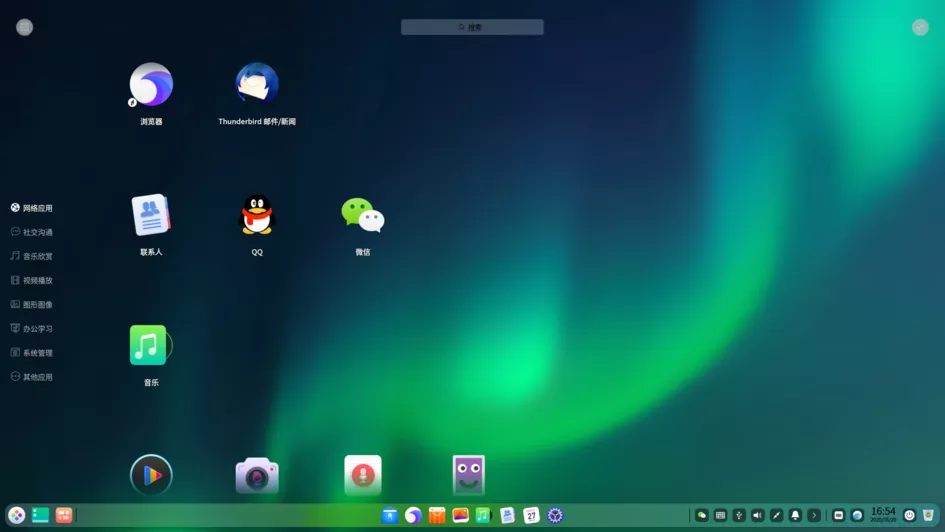Select the 网络应用 category
Viewport: 945px width, 532px height.
tap(31, 208)
